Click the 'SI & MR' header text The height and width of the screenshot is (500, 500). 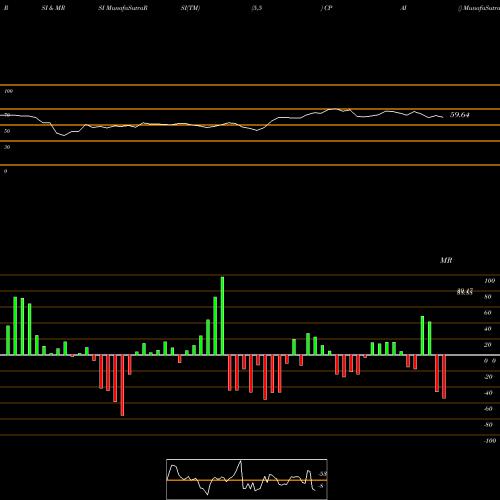pyautogui.click(x=53, y=8)
